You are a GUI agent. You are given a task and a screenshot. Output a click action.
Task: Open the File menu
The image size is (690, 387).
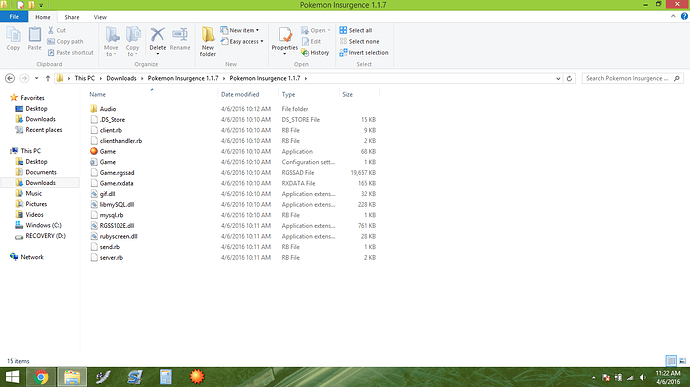(14, 17)
